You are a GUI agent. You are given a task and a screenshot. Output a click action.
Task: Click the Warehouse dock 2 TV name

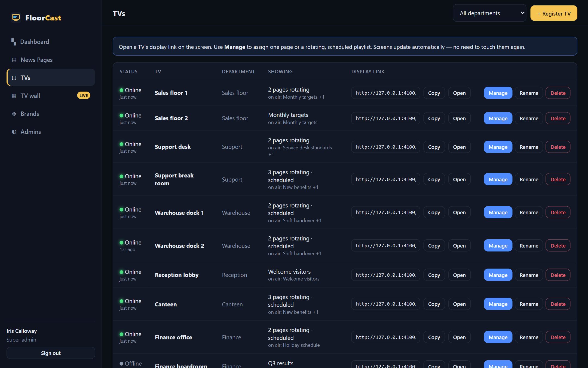point(179,246)
